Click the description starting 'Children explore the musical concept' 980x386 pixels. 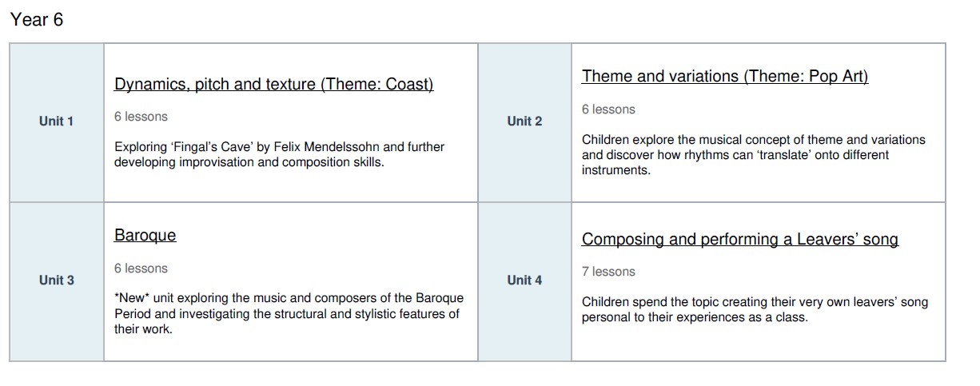(753, 155)
